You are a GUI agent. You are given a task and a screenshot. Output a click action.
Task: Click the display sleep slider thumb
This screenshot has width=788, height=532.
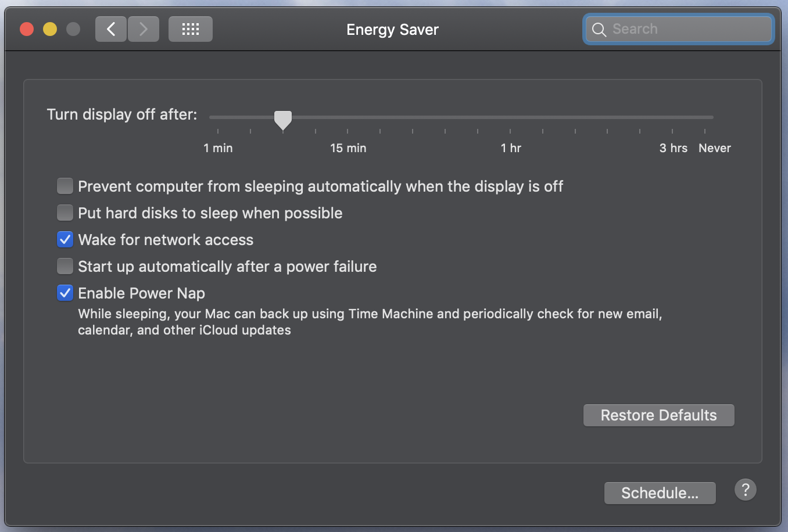[283, 120]
